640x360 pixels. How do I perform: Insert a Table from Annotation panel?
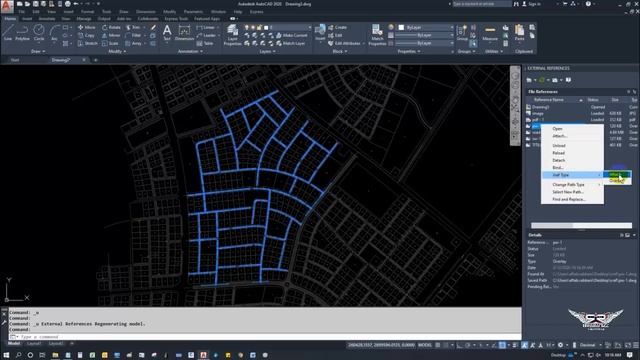205,43
